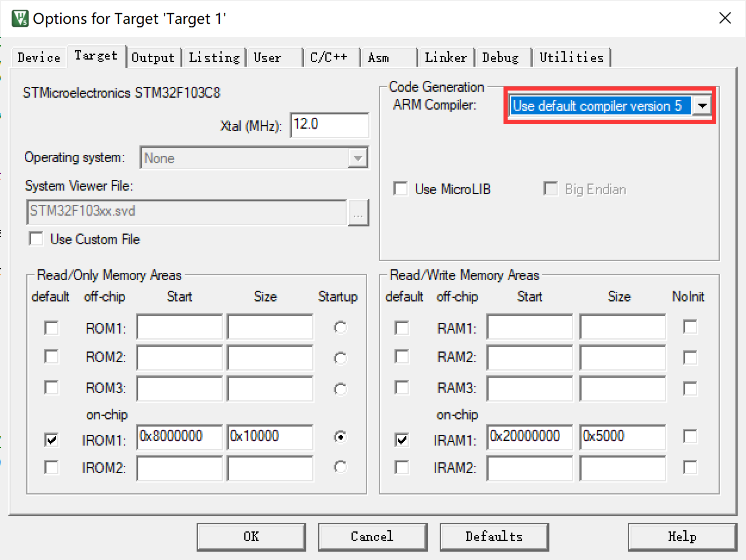Select IROM2 Startup radio button
Image resolution: width=746 pixels, height=560 pixels.
(340, 466)
